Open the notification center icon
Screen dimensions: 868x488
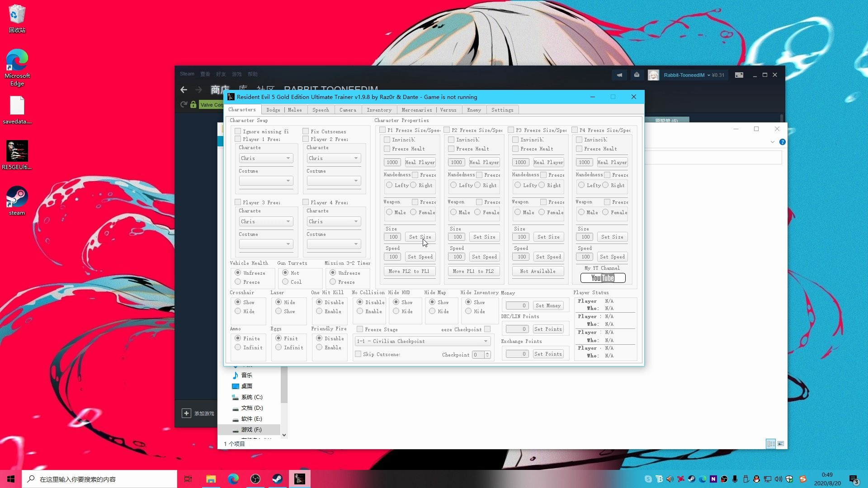854,479
